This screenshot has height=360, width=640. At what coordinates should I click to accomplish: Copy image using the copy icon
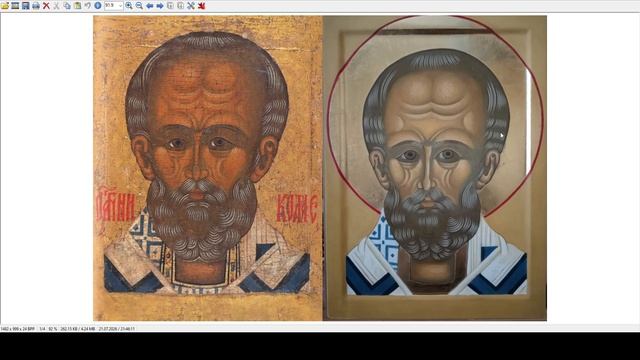[67, 6]
